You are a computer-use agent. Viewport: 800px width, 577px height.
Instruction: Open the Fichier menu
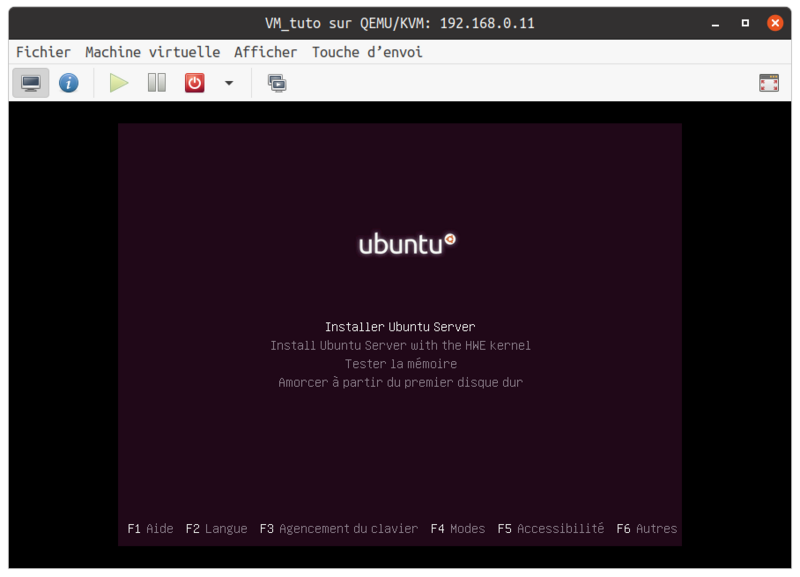pos(43,52)
